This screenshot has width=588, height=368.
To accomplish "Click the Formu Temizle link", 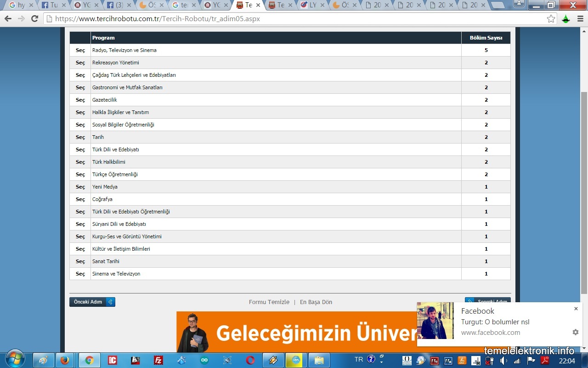I will [269, 302].
